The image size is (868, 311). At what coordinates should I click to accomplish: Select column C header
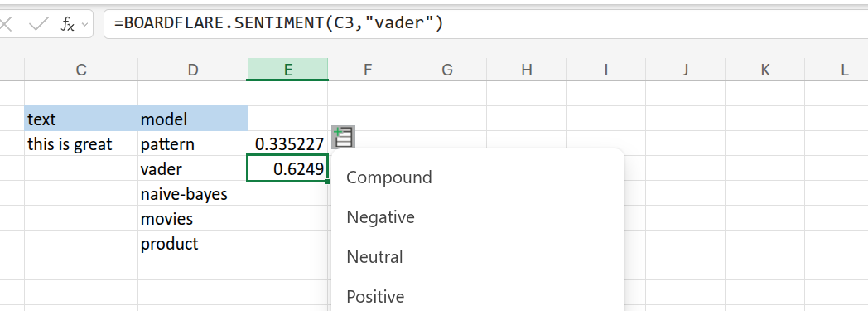81,70
